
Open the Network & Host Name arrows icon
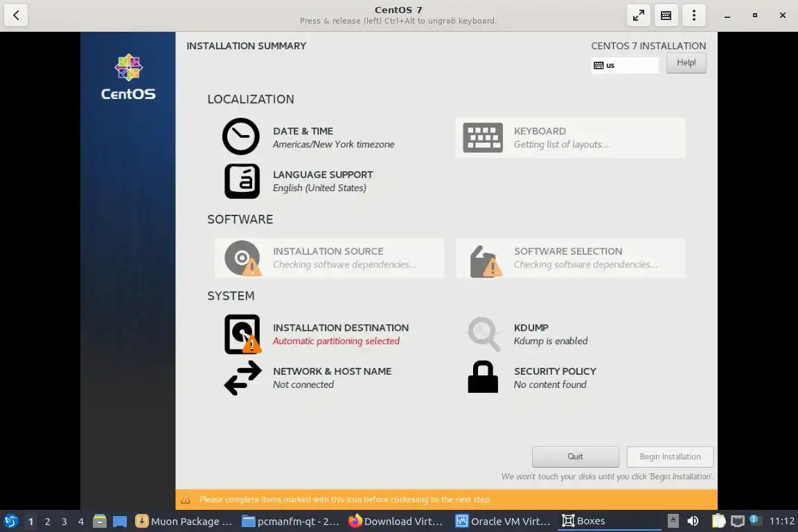click(x=242, y=378)
